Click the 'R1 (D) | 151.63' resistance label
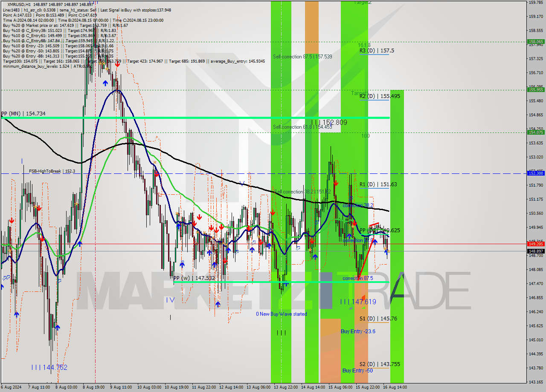This screenshot has width=546, height=392. click(378, 184)
